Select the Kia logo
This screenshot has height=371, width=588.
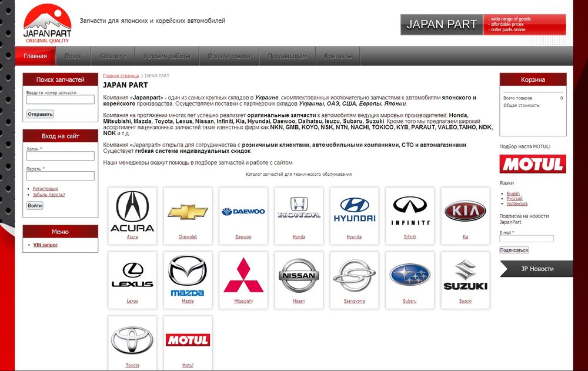pos(465,211)
